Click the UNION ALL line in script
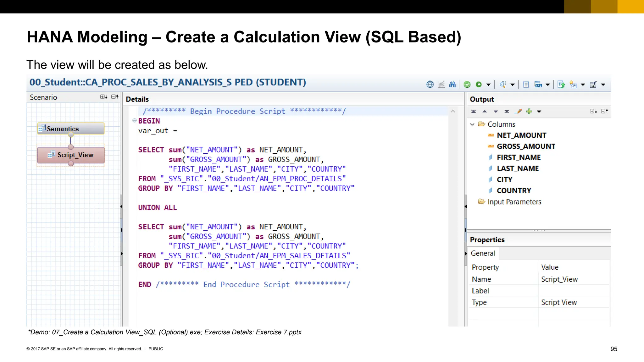 158,208
